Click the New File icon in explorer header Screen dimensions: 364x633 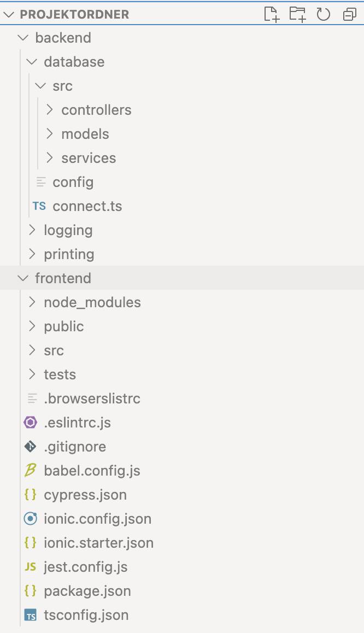272,14
